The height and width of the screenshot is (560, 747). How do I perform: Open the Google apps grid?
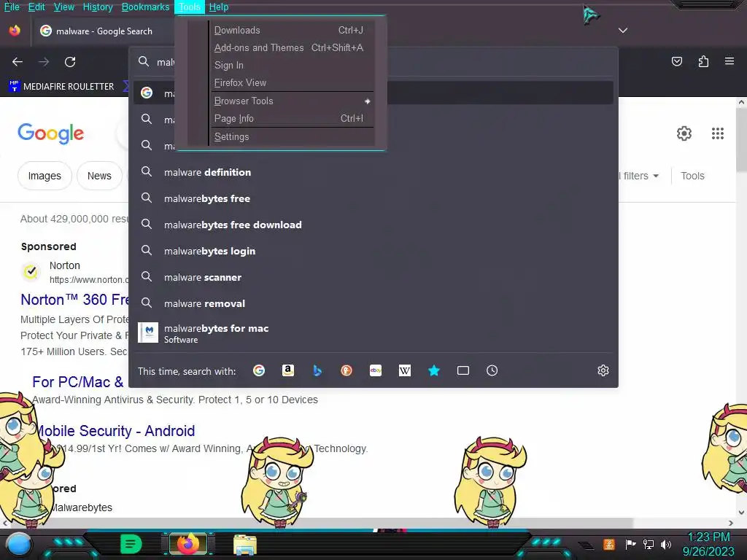(718, 133)
